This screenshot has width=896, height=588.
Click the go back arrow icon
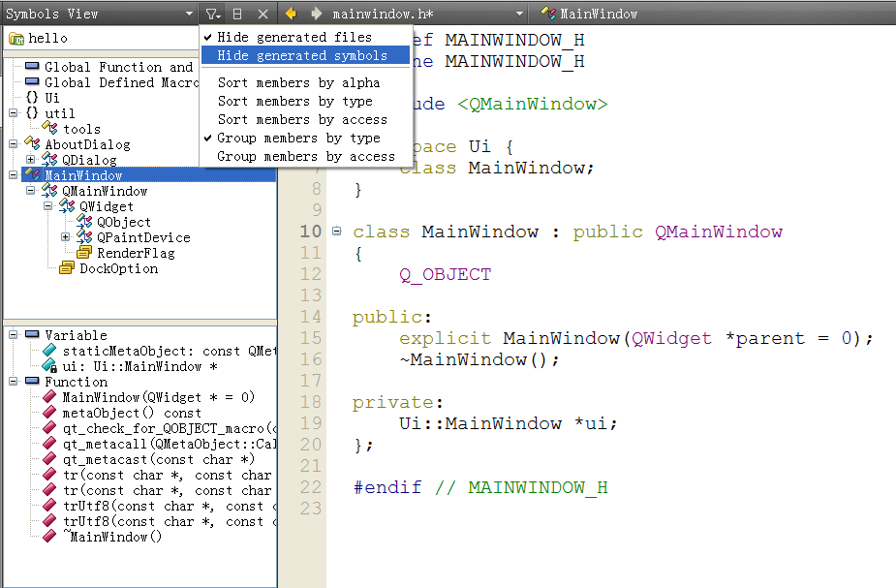(291, 14)
